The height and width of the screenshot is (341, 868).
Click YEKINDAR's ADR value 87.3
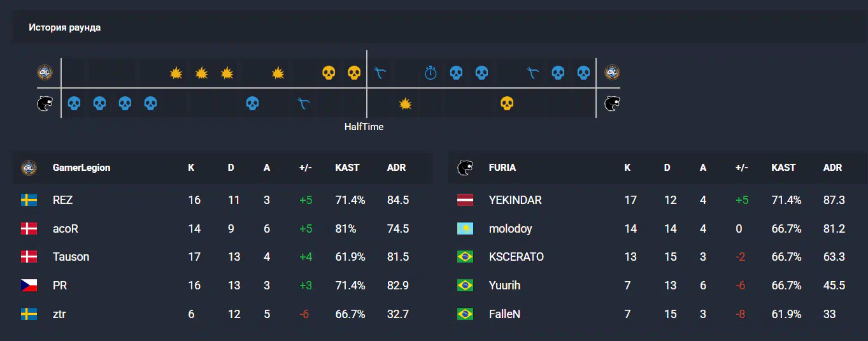click(x=834, y=200)
